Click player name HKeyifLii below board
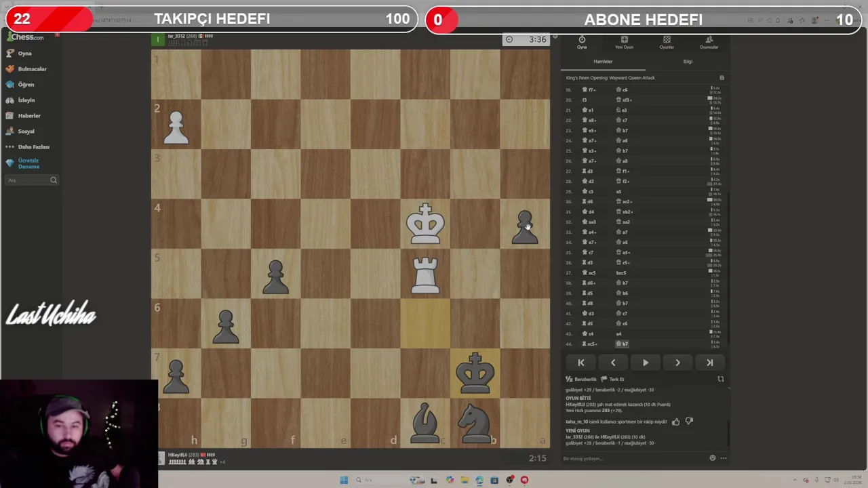868x488 pixels. tap(177, 455)
